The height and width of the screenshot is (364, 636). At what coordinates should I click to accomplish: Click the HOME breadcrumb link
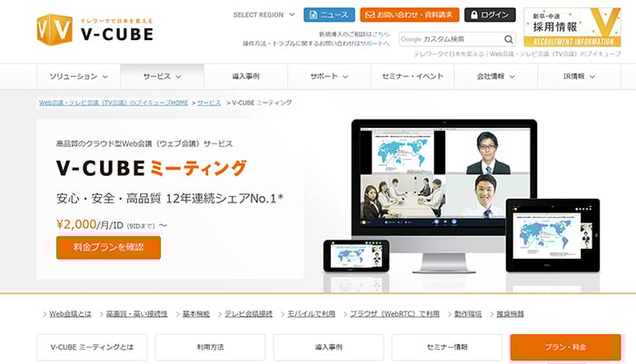[x=114, y=103]
